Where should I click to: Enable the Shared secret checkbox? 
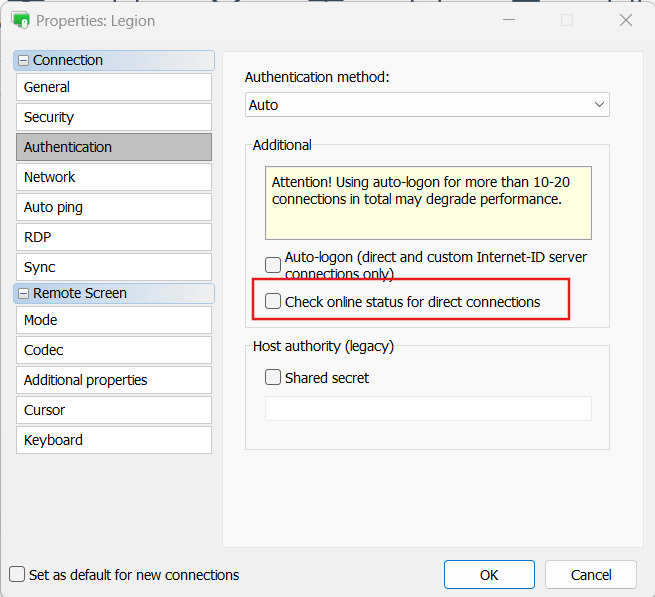coord(273,378)
